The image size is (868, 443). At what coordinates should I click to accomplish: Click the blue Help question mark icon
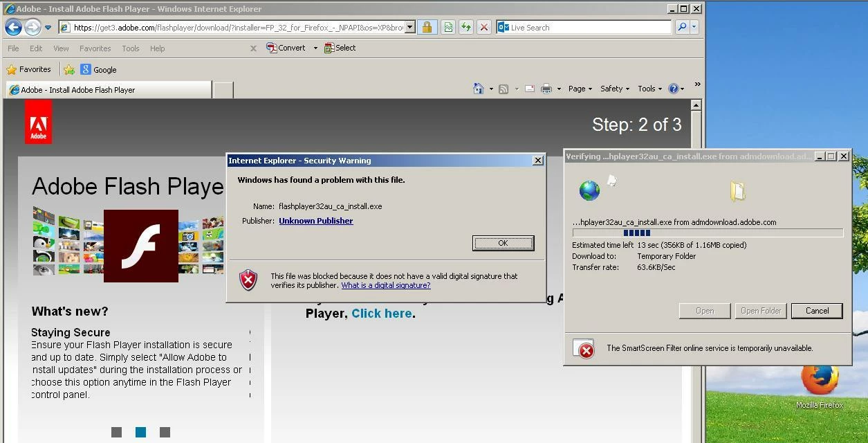(674, 89)
